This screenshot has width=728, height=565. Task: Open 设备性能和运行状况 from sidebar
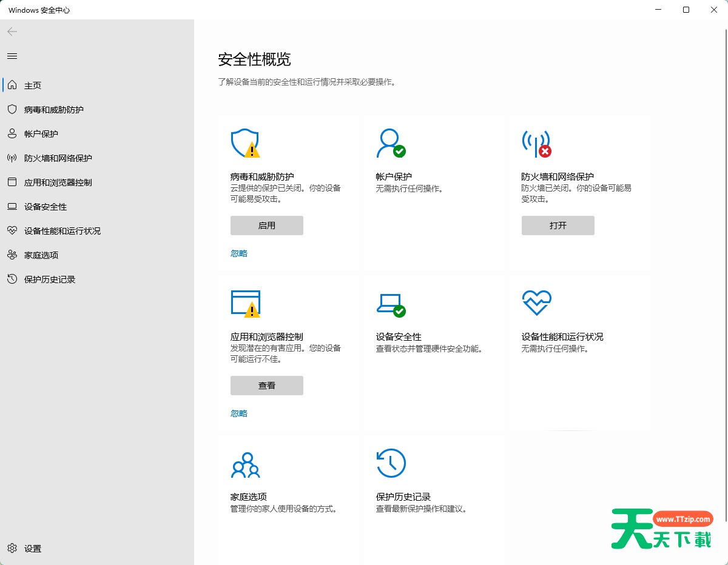(62, 231)
